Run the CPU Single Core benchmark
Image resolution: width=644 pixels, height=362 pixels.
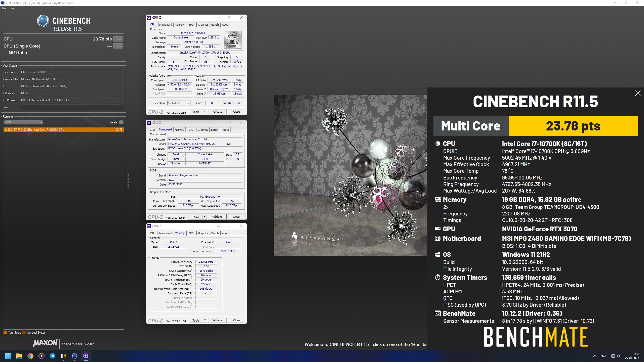[x=118, y=46]
